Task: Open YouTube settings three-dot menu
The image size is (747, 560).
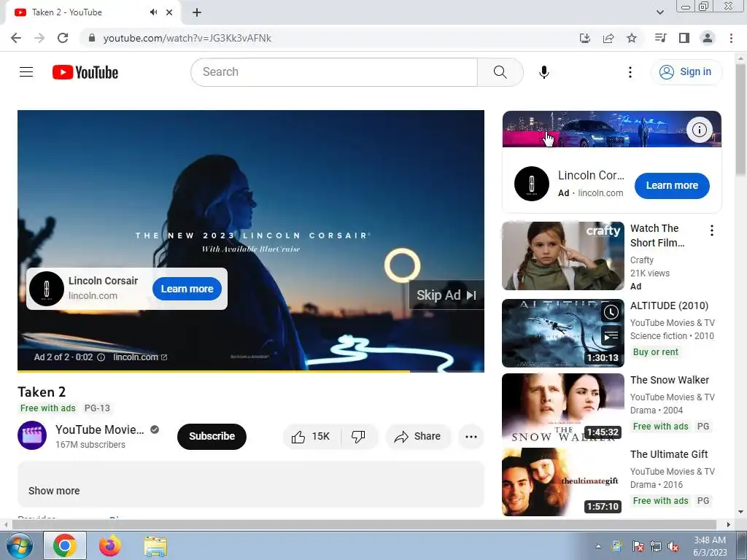Action: (x=630, y=72)
